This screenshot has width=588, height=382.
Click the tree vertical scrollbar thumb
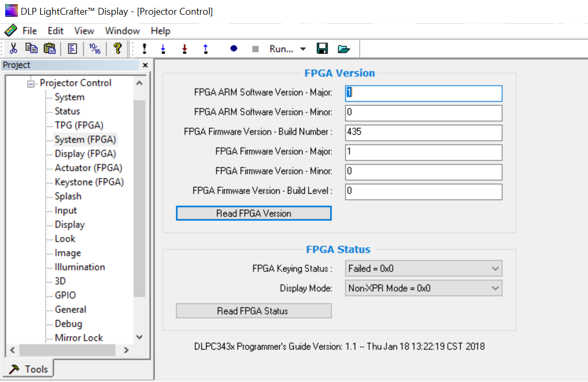tap(139, 198)
